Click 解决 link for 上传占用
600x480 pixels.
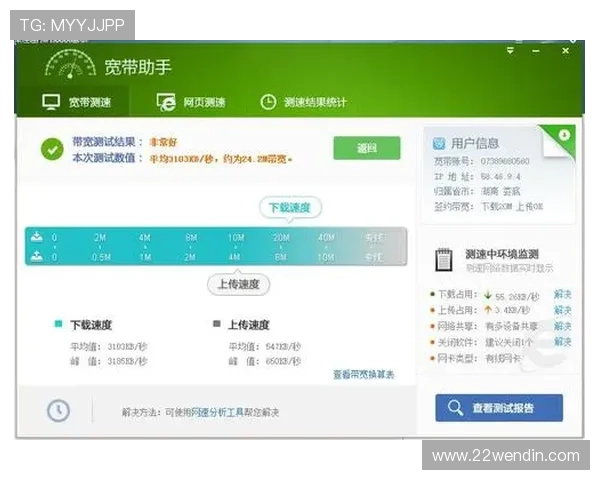coord(562,310)
